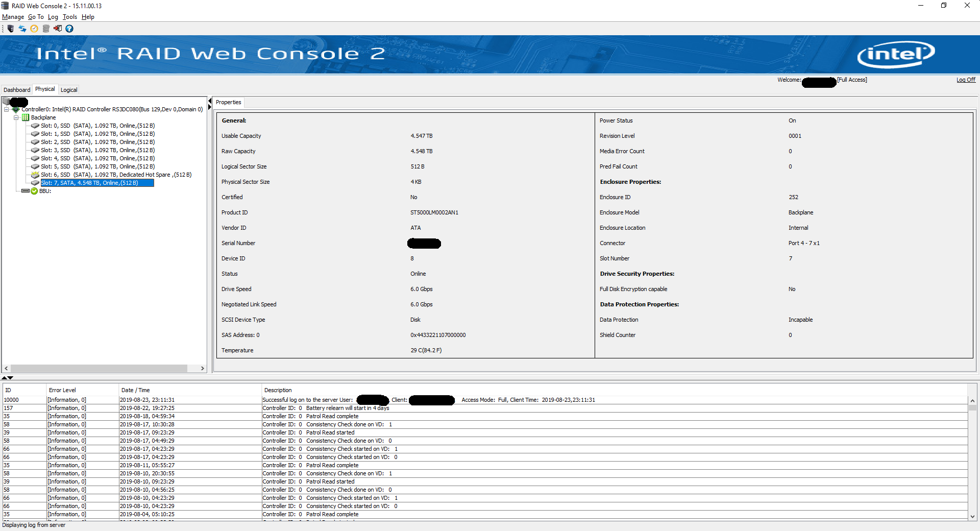Sort log by Description column header
The width and height of the screenshot is (980, 531).
click(x=615, y=390)
